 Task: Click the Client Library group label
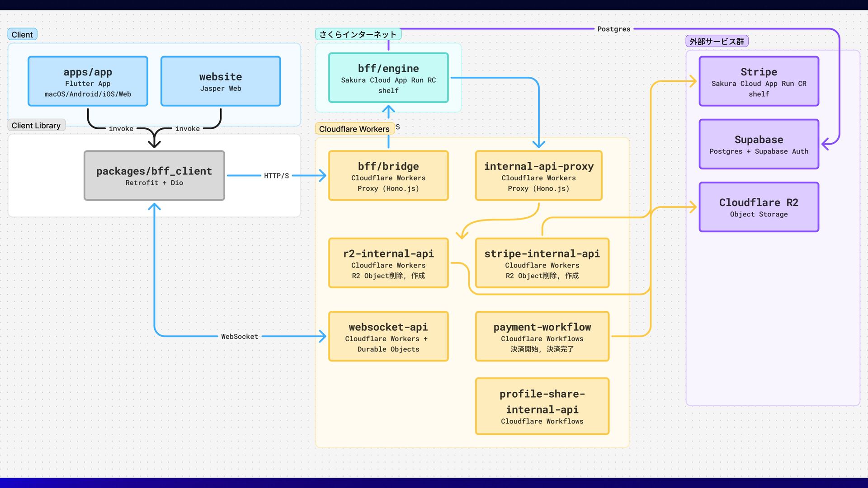36,126
